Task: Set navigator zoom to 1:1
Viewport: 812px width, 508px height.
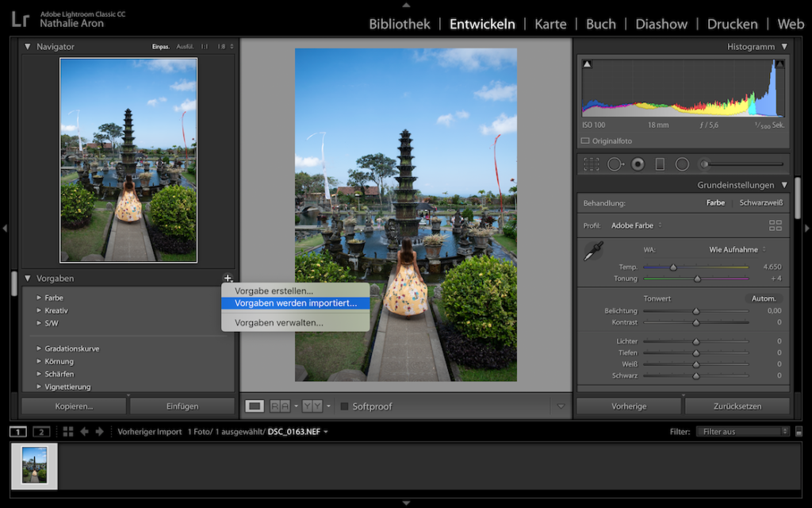Action: coord(205,47)
